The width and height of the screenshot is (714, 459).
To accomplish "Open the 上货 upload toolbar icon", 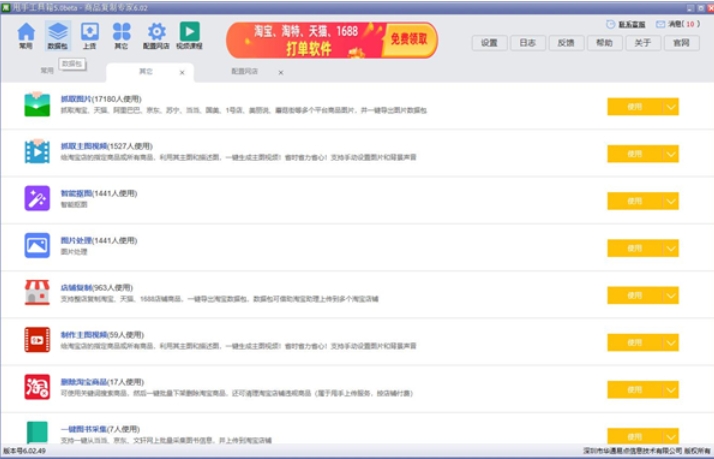I will click(90, 36).
